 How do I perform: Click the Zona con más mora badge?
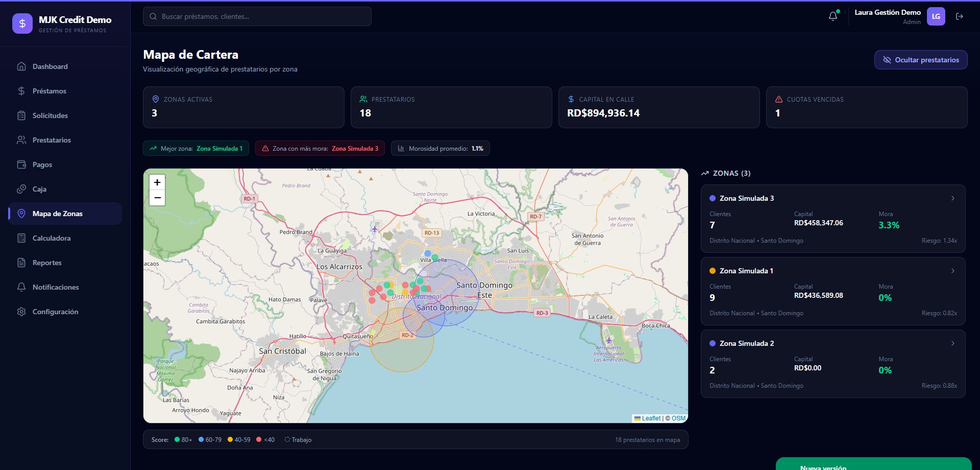click(x=320, y=148)
